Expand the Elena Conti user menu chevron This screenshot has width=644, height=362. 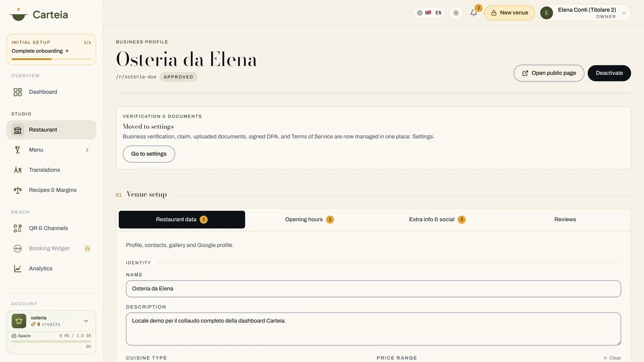[624, 13]
